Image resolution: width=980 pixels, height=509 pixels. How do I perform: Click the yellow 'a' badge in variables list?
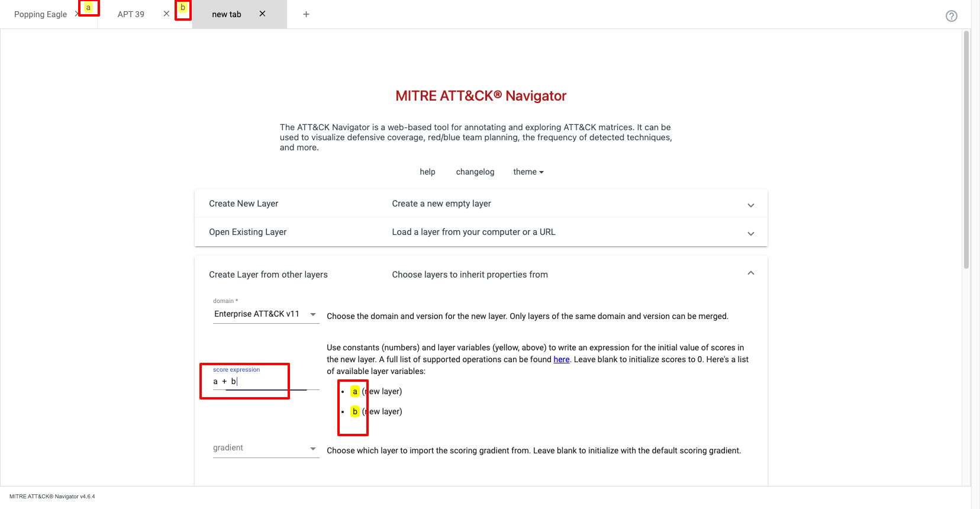point(354,391)
